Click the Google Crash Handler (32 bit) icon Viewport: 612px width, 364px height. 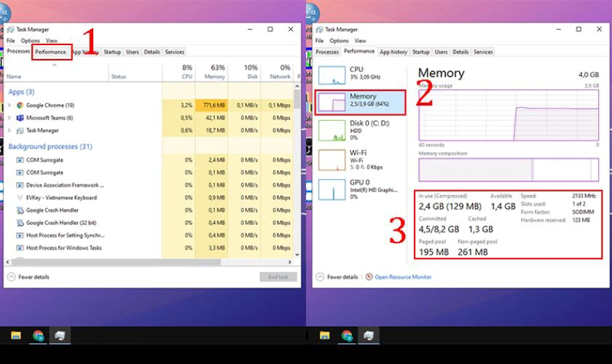[x=19, y=223]
